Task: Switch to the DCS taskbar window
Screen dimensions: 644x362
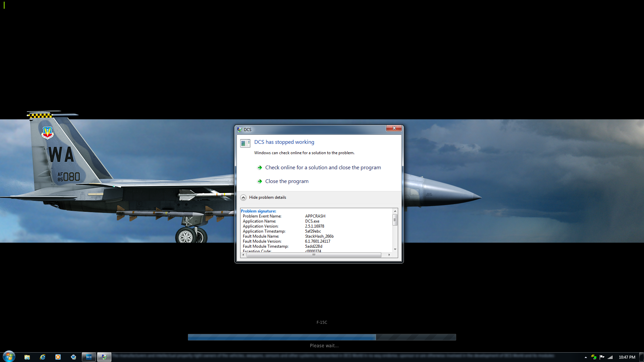Action: point(89,357)
